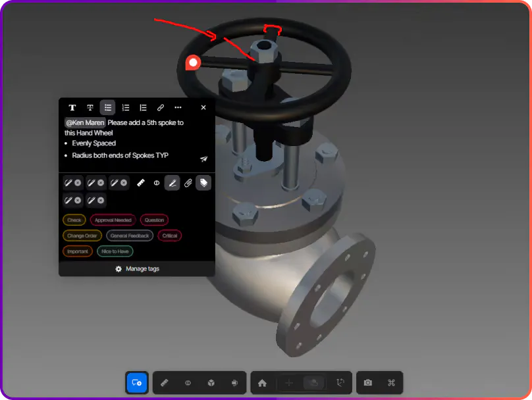The image size is (532, 400).
Task: Open keyboard shortcuts with the command icon
Action: (391, 383)
